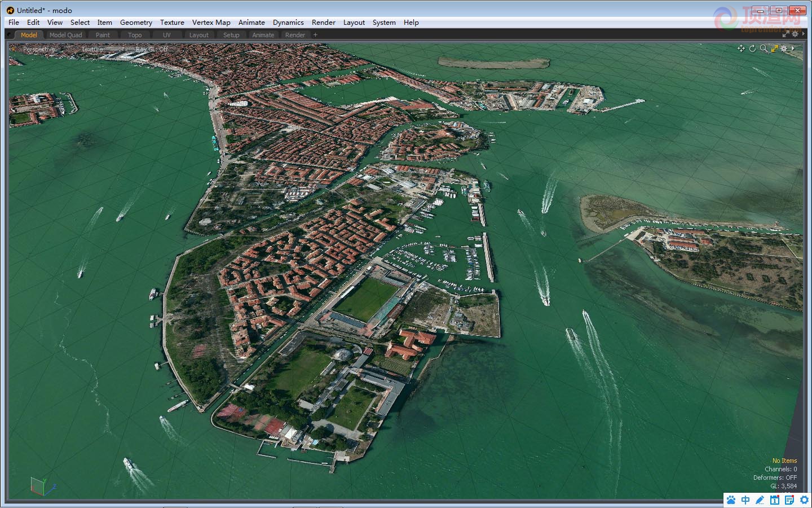Open the Render menu in menu bar
Image resolution: width=812 pixels, height=508 pixels.
click(x=324, y=23)
